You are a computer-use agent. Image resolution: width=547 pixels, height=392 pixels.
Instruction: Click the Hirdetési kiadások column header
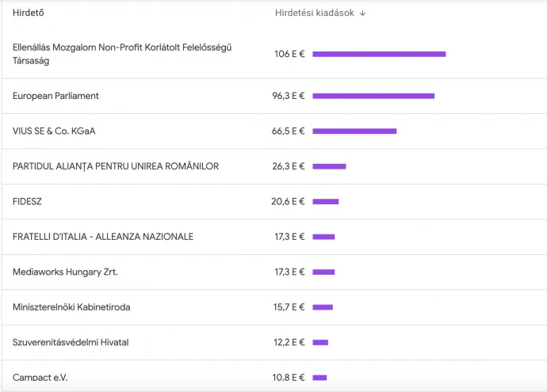pos(314,13)
